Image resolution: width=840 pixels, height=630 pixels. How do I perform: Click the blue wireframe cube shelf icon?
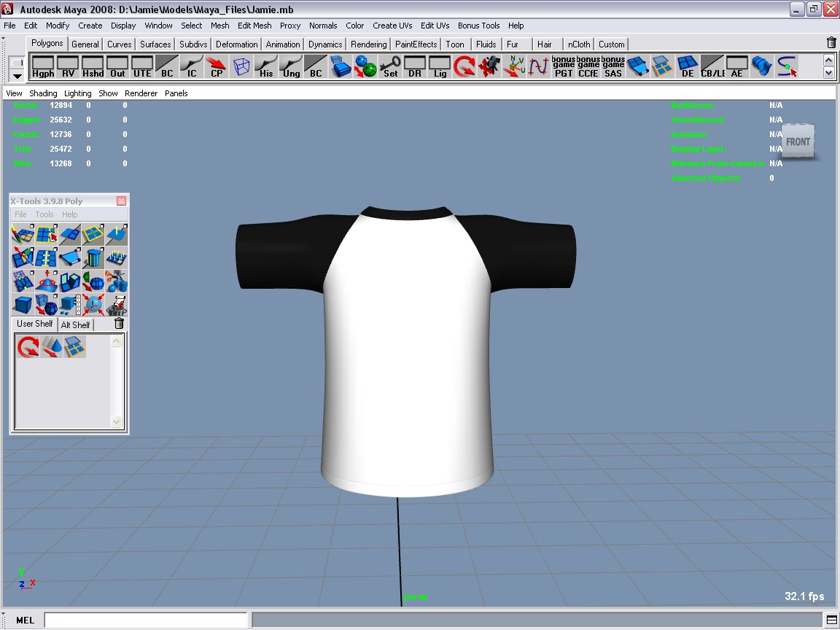[x=241, y=67]
